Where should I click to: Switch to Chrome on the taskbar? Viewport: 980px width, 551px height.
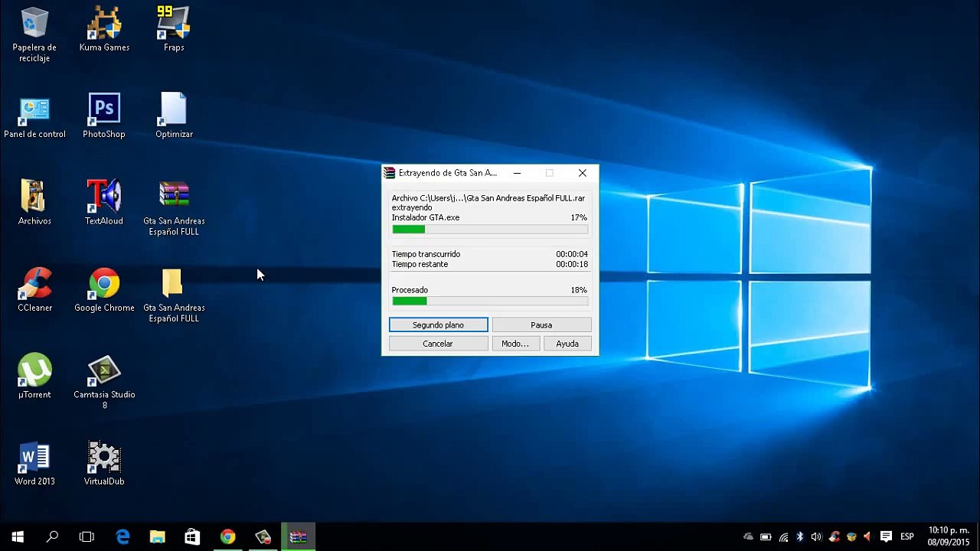tap(227, 536)
